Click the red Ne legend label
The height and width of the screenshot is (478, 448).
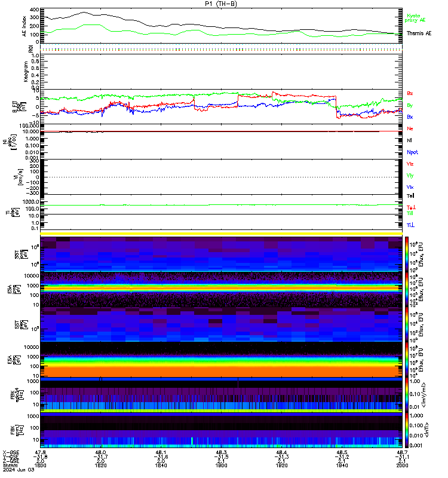[410, 128]
